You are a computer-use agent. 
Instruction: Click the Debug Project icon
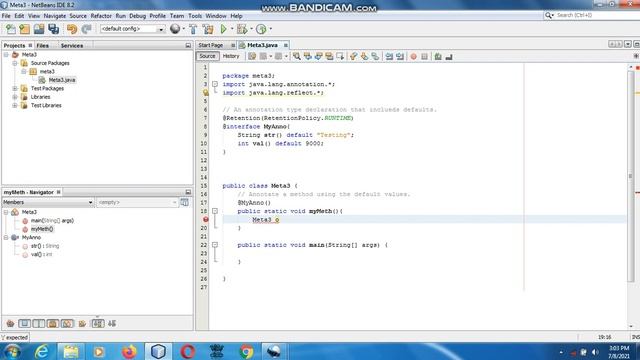(x=242, y=29)
